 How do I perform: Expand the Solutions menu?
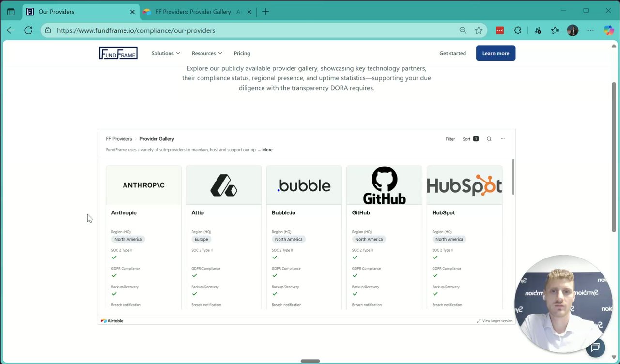[166, 53]
